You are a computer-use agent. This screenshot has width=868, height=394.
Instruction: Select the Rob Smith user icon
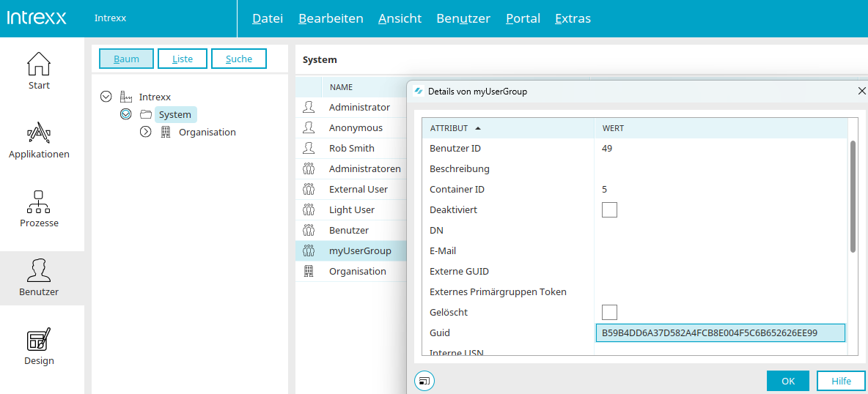pos(309,148)
